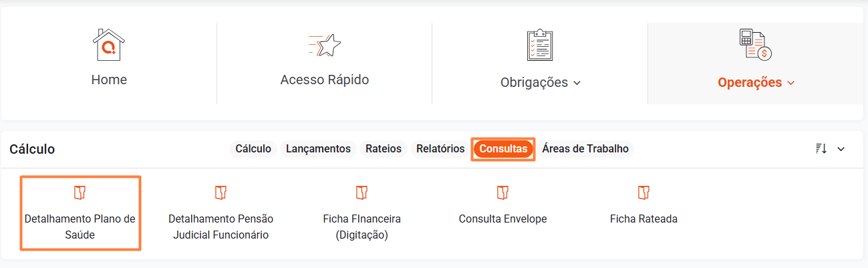Switch to the Cálculo tab

tap(253, 149)
